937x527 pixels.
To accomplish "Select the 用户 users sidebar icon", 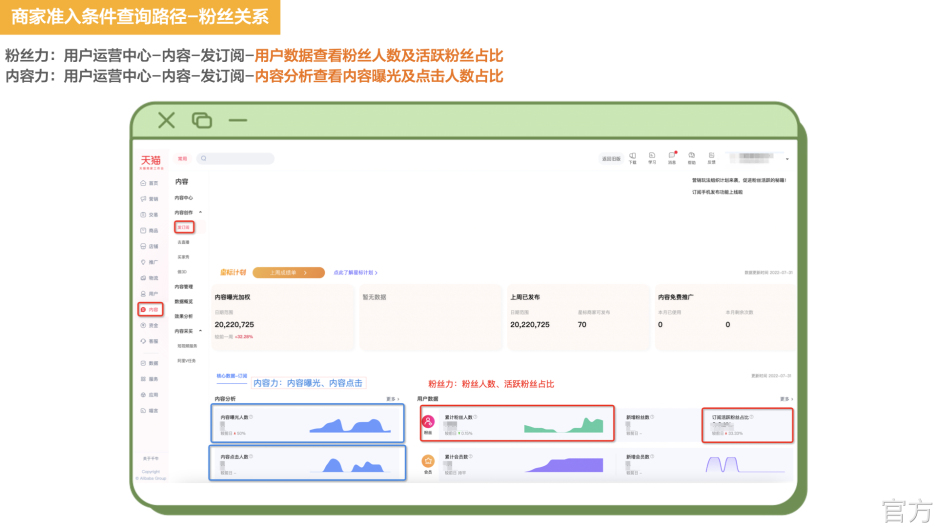I will coord(149,294).
